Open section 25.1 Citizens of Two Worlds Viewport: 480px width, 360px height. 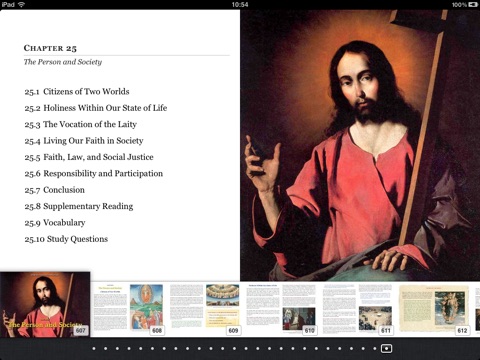(77, 91)
